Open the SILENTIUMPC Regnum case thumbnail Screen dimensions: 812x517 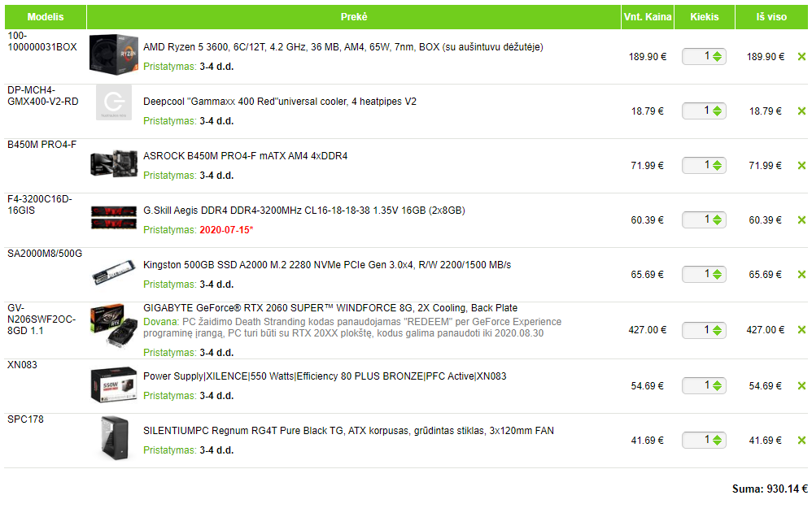point(115,438)
